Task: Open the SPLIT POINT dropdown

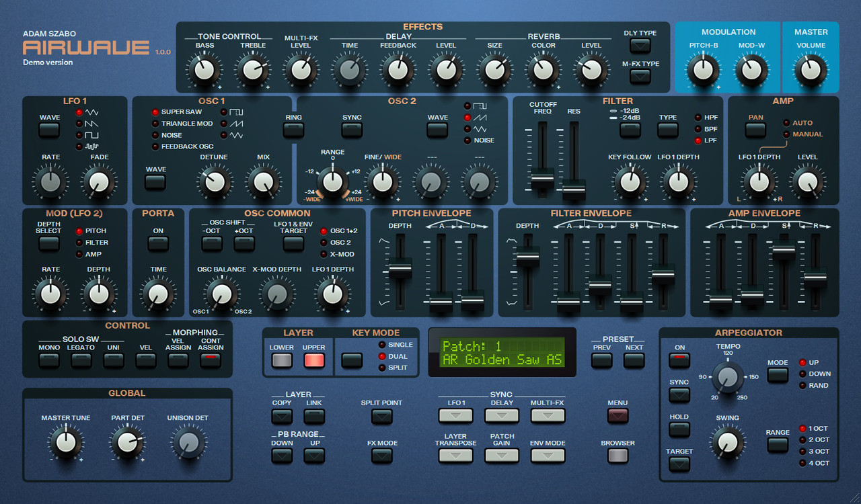Action: [382, 417]
